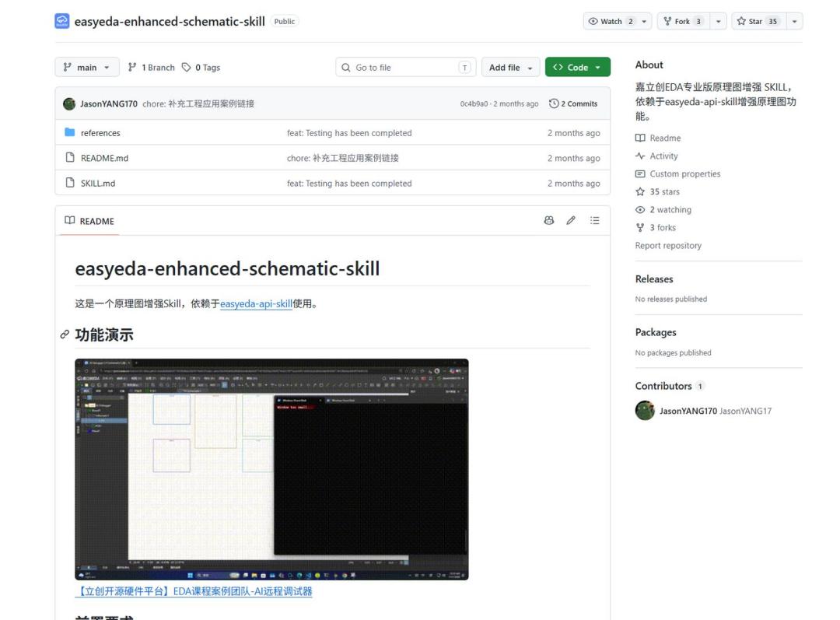Select the README tab
Viewport: 840px width, 620px height.
pyautogui.click(x=89, y=221)
